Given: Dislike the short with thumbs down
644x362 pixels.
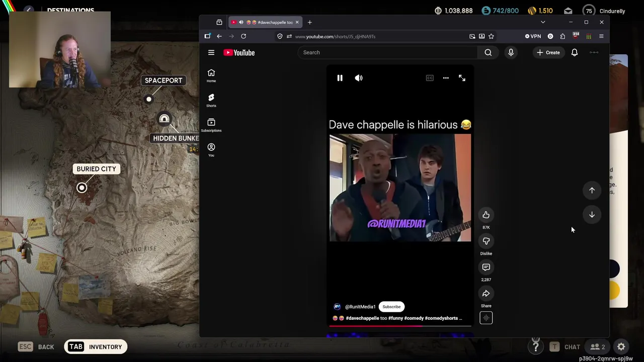Looking at the screenshot, I should 486,241.
